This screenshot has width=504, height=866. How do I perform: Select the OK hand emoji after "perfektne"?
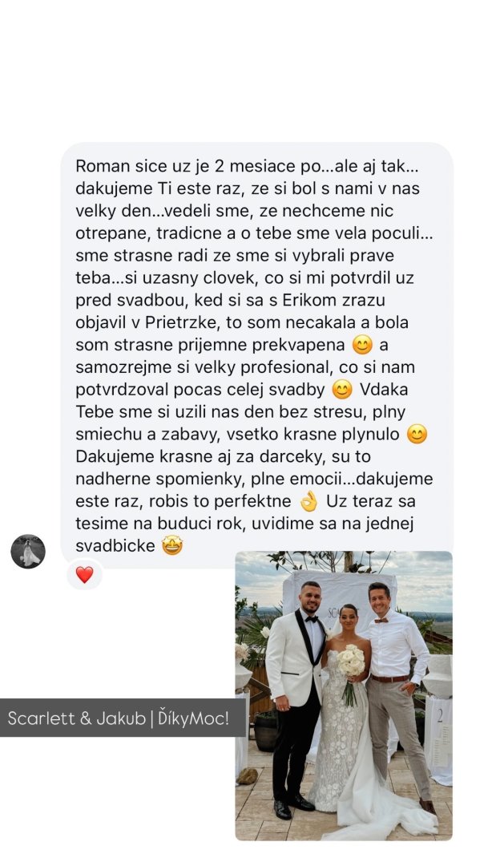point(308,501)
